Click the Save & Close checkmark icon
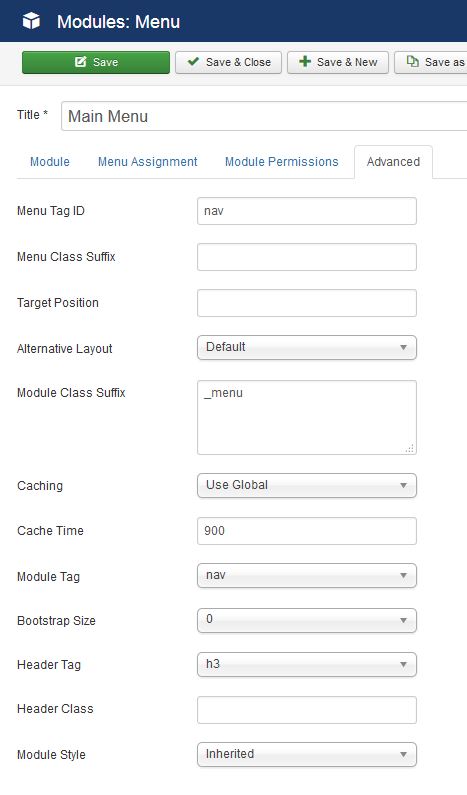The height and width of the screenshot is (795, 467). (x=193, y=61)
